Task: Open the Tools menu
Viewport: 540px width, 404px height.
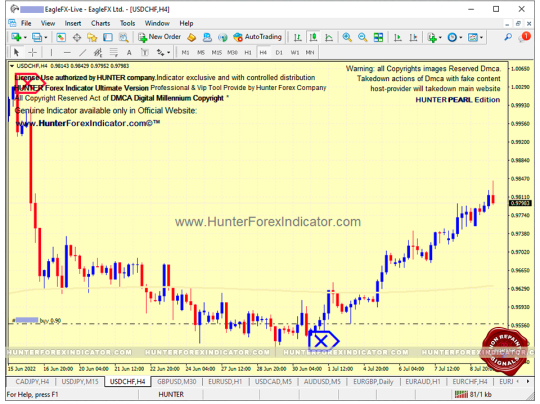Action: point(127,23)
